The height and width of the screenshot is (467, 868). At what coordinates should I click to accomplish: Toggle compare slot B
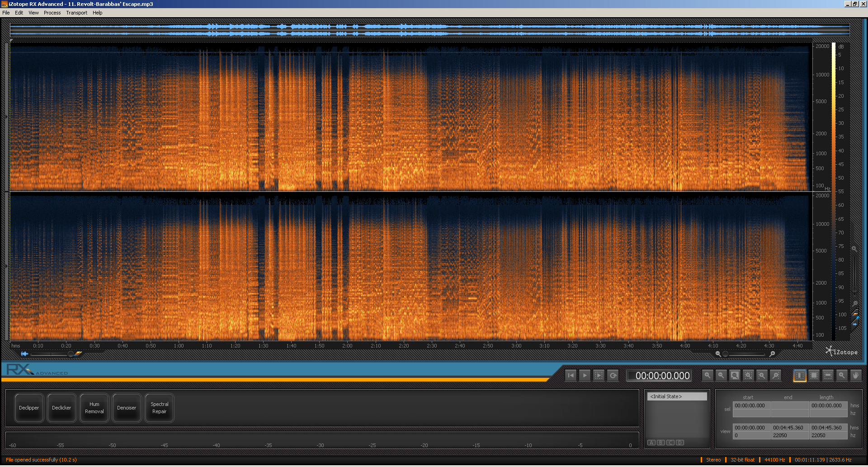(x=661, y=443)
